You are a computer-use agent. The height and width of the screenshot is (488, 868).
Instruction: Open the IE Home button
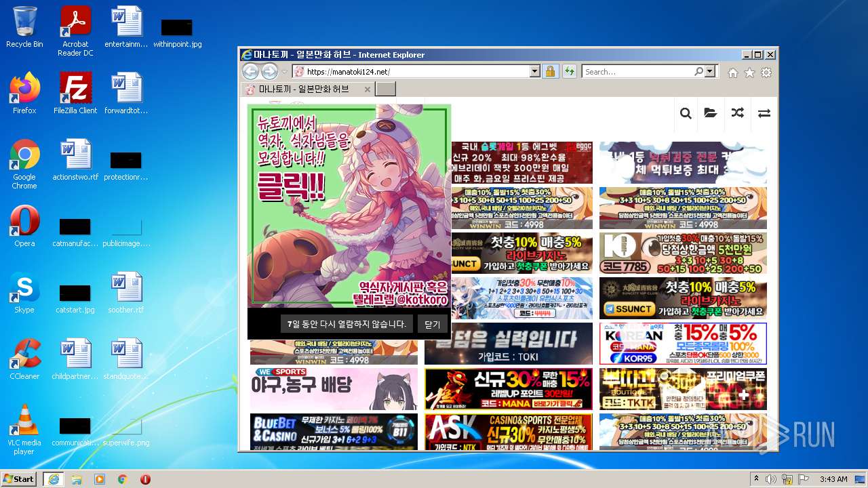click(732, 73)
